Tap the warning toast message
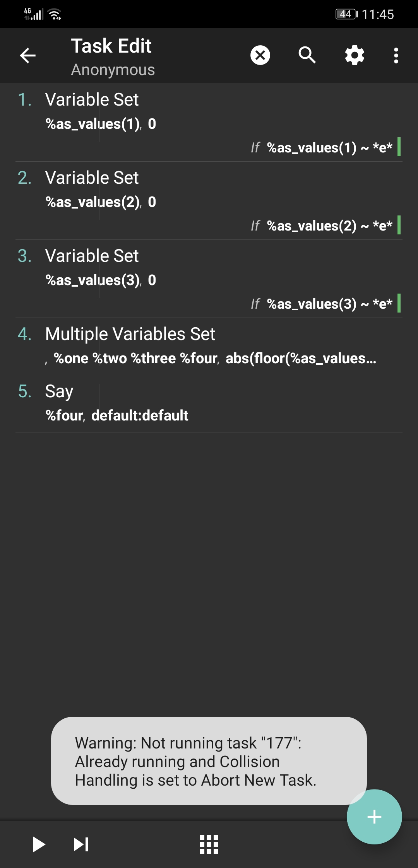 tap(209, 761)
